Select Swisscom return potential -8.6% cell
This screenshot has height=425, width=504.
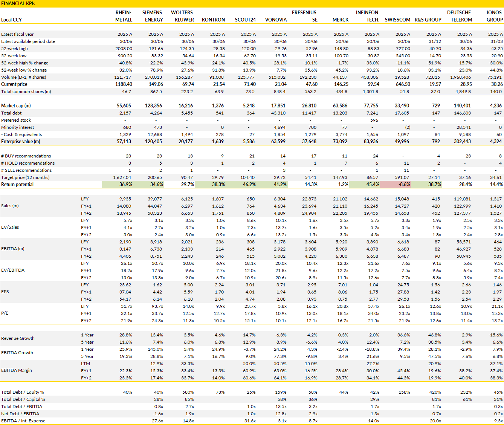pyautogui.click(x=395, y=185)
